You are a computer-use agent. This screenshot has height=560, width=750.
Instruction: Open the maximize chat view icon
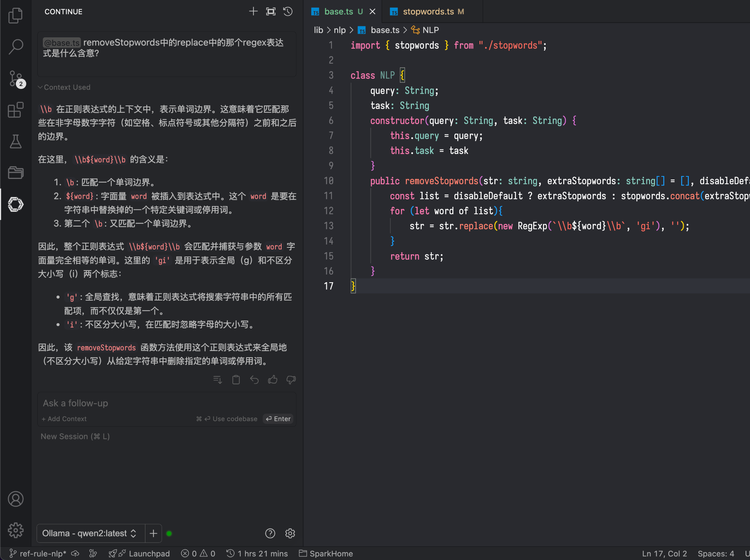pyautogui.click(x=270, y=11)
